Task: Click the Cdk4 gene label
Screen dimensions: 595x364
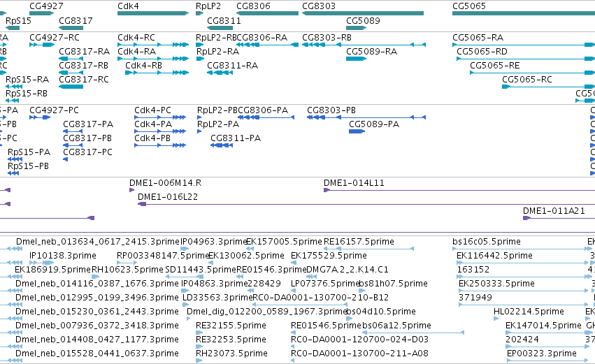Action: pyautogui.click(x=128, y=6)
